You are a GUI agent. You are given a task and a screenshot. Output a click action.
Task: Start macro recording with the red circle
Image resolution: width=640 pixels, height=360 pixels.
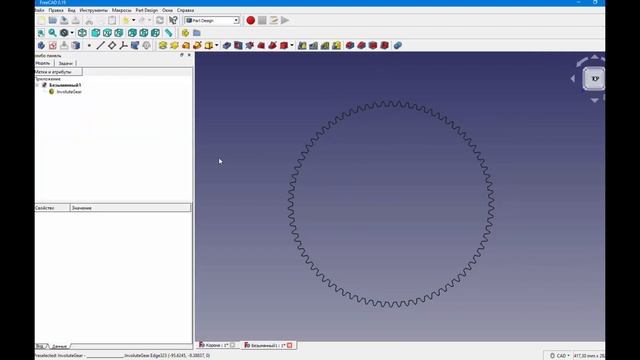(x=251, y=20)
